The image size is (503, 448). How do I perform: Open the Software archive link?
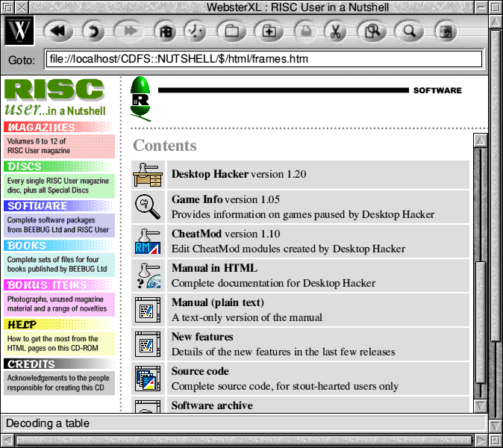click(212, 405)
